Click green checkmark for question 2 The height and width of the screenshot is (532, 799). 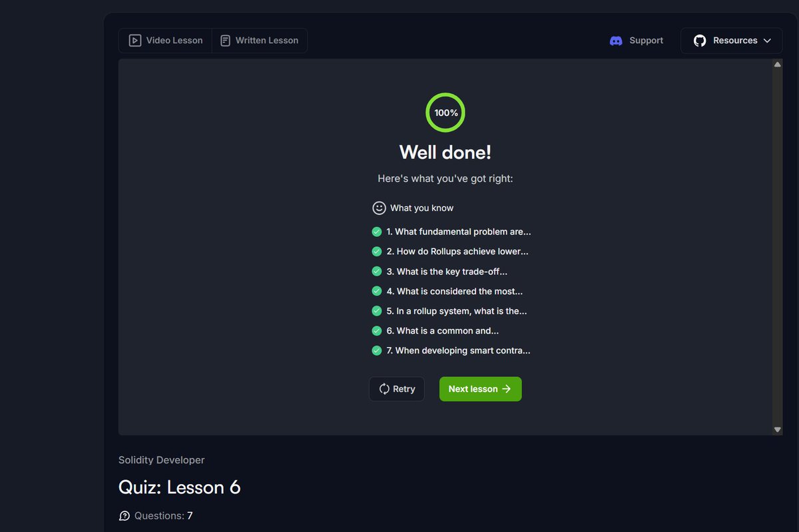click(377, 252)
